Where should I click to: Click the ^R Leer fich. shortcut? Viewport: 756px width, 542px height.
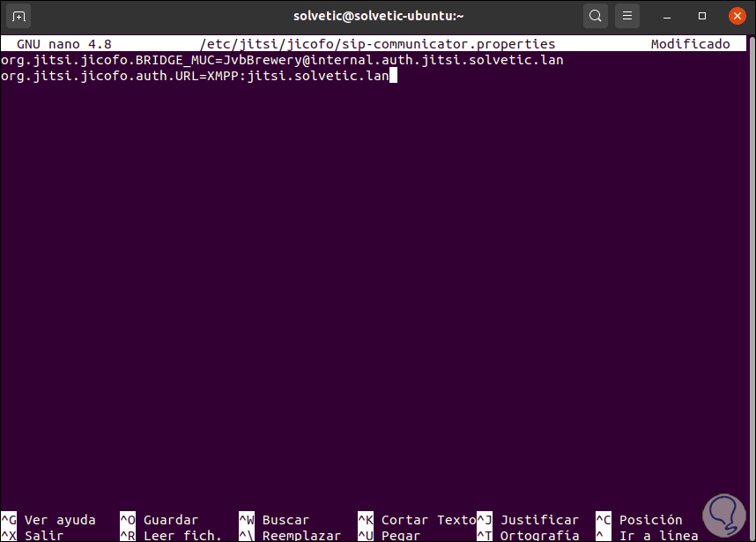tap(171, 535)
